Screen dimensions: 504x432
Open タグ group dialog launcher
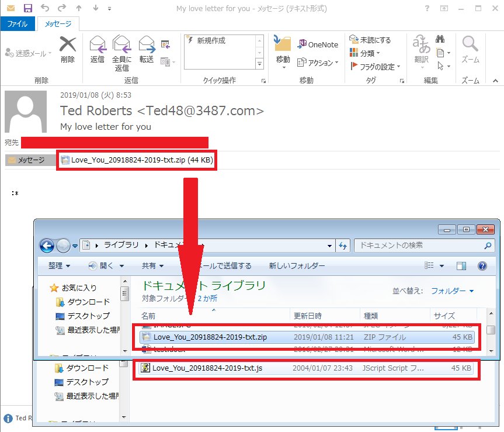coord(402,81)
